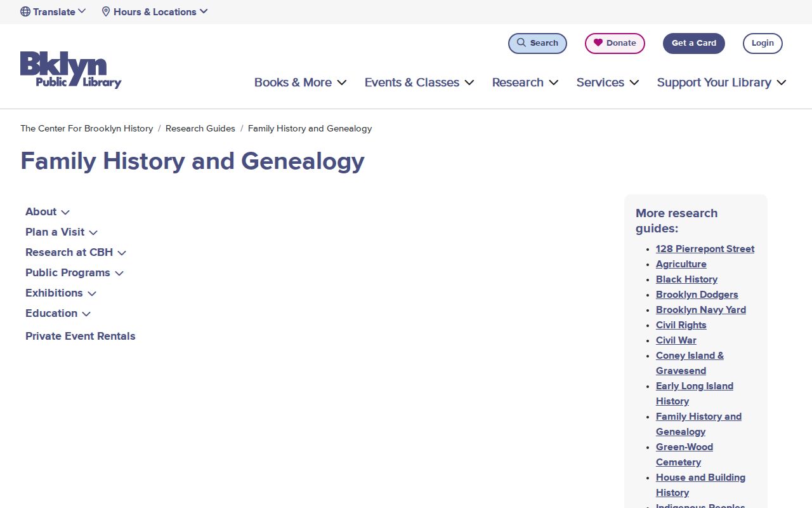Open the Events & Classes menu
Screen dimensions: 812x508
(419, 83)
